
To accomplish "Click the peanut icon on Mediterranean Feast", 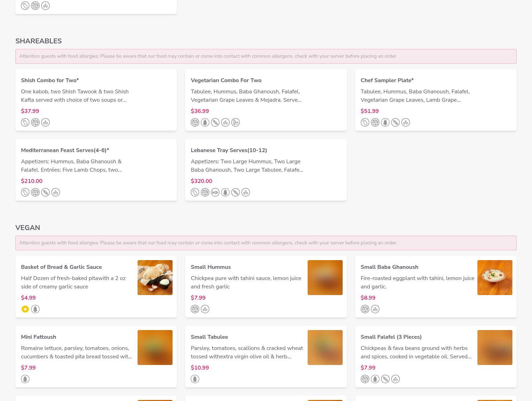I will 25,192.
